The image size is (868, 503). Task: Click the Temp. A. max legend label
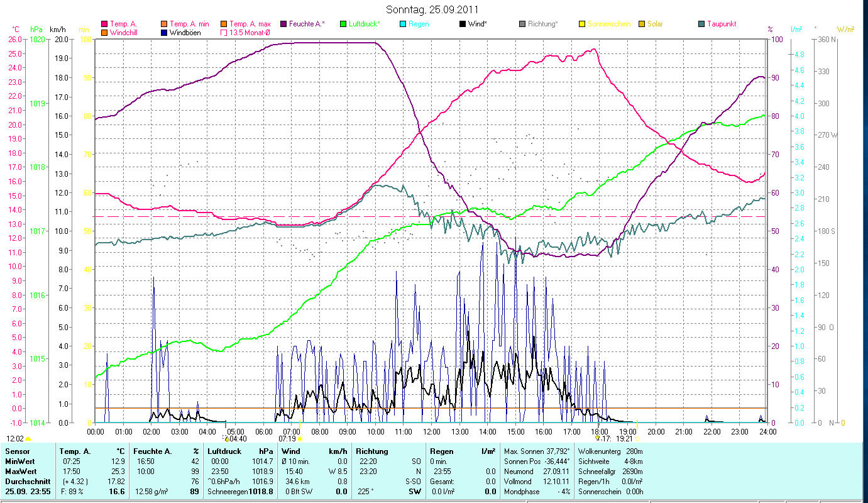tap(250, 24)
